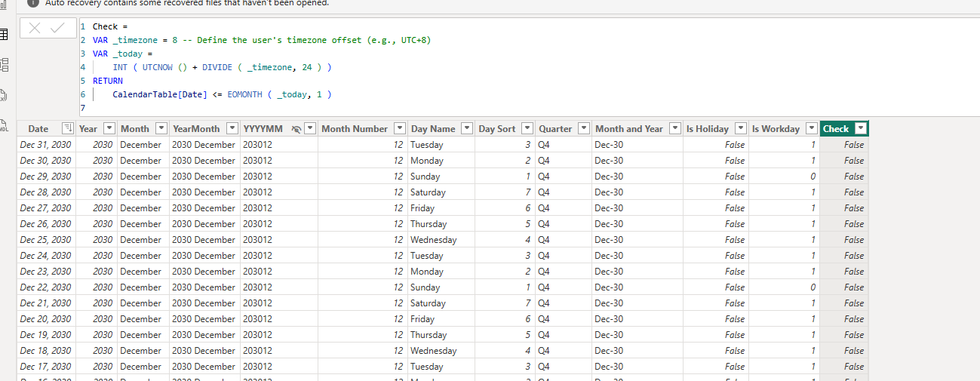Image resolution: width=980 pixels, height=381 pixels.
Task: Open the Day Sort column filter dropdown
Action: (527, 129)
